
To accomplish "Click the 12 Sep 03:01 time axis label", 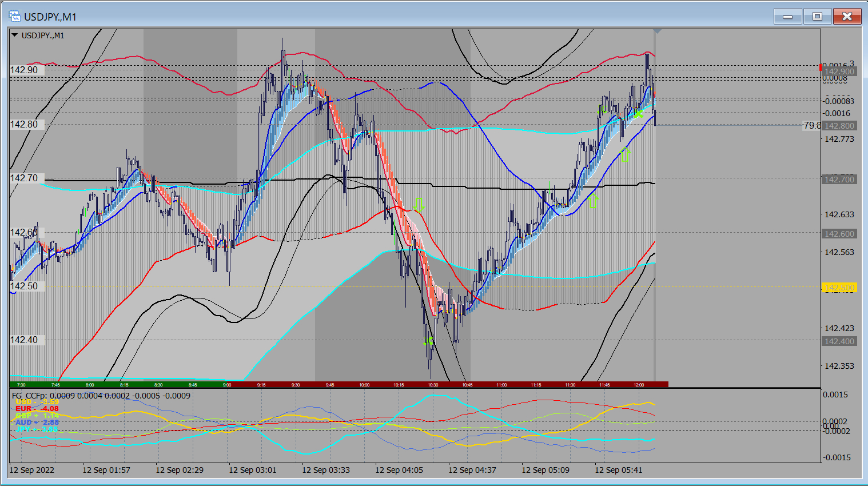I will point(252,470).
